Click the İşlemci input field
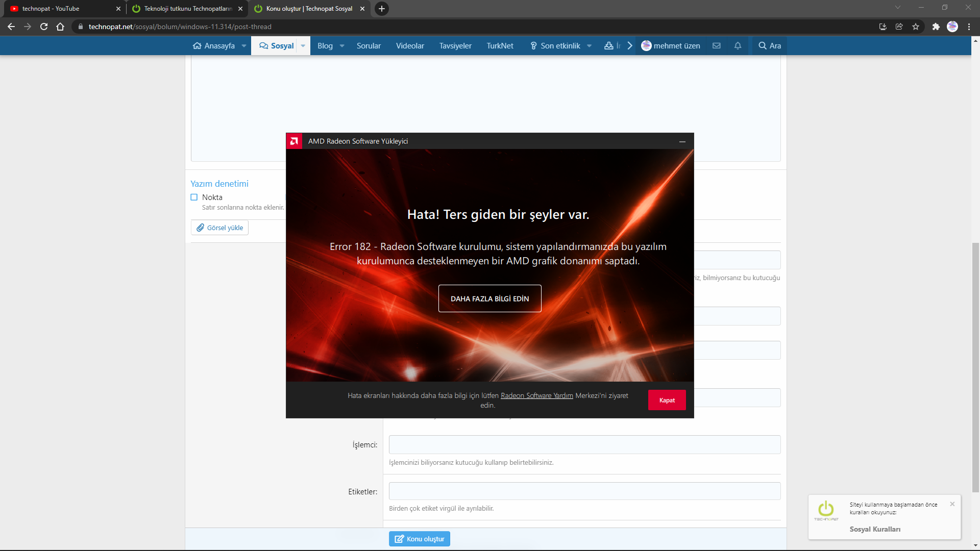The width and height of the screenshot is (980, 551). click(584, 444)
